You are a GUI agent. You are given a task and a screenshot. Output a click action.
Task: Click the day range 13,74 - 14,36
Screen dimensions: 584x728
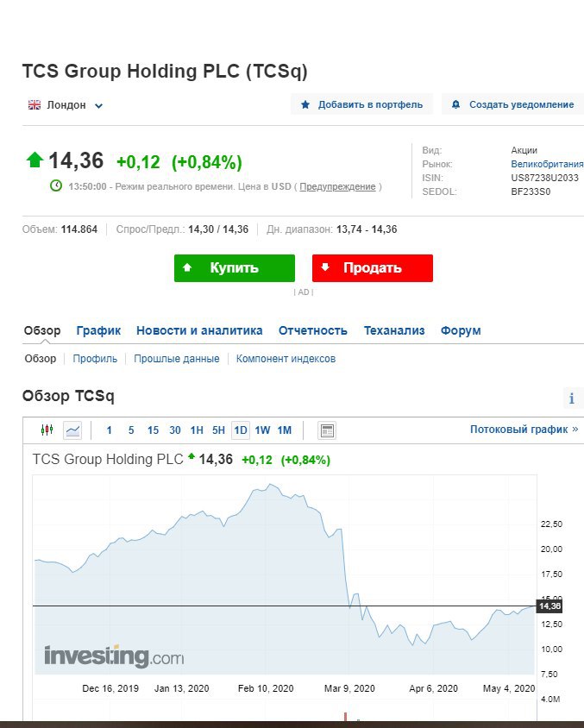click(367, 229)
